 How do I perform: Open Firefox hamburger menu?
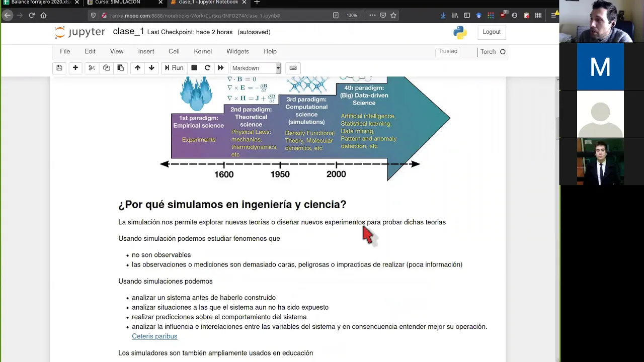553,16
